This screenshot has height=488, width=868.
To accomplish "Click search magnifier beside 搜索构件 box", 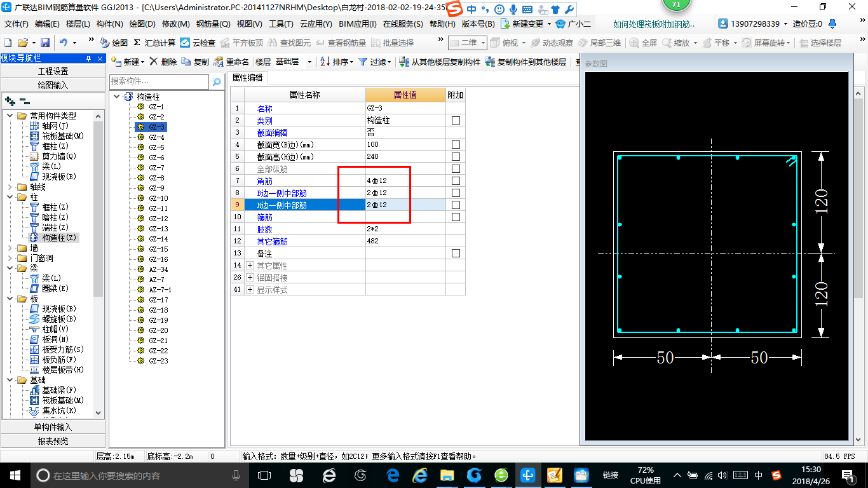I will (x=217, y=81).
